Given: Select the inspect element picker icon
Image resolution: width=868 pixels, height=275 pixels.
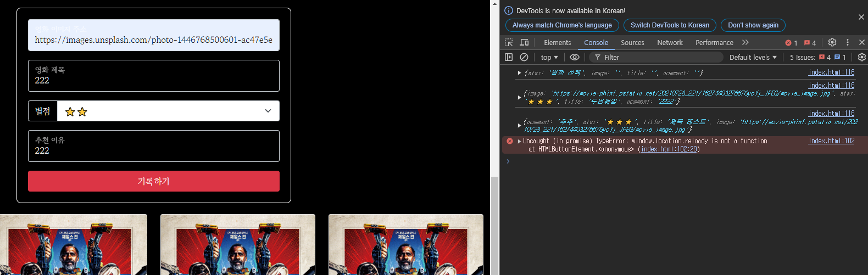Looking at the screenshot, I should [x=509, y=42].
